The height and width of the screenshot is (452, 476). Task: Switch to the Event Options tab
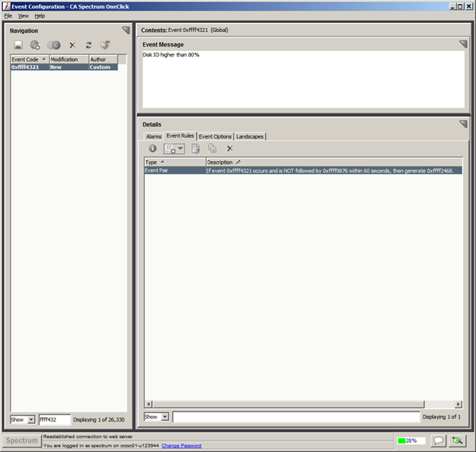[215, 136]
